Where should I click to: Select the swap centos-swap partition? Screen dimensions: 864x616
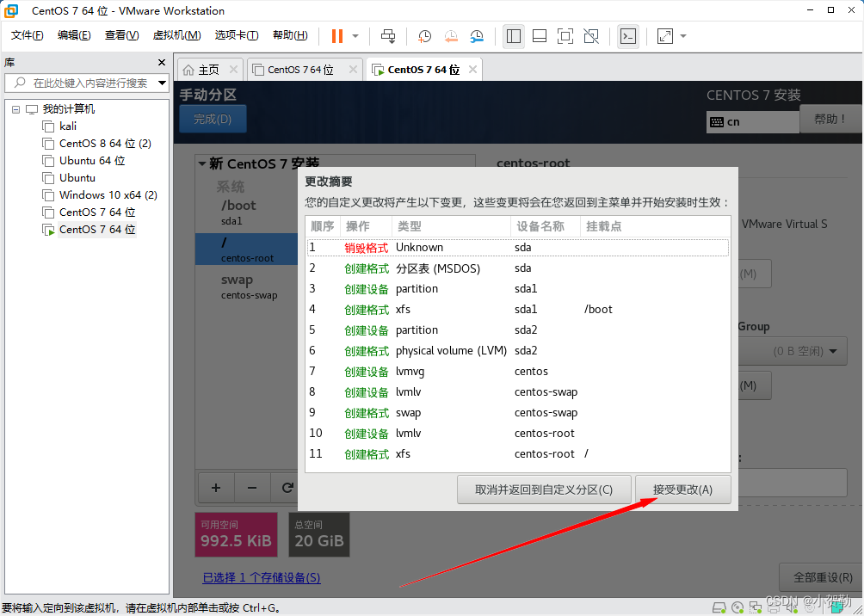pos(247,286)
